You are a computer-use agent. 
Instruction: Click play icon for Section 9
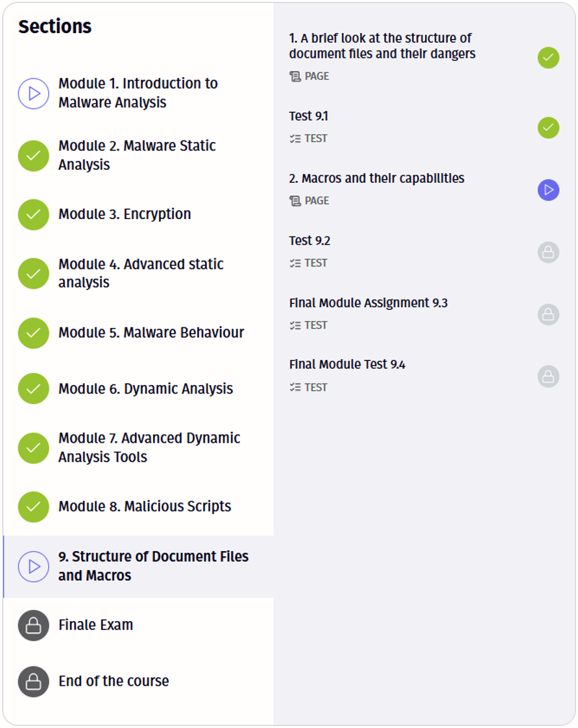click(x=34, y=567)
